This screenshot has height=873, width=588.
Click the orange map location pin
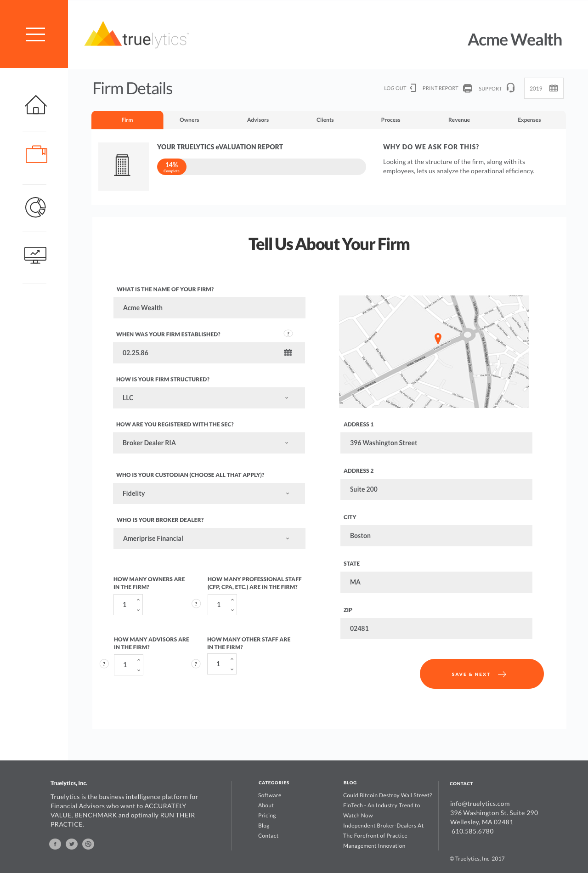point(438,339)
